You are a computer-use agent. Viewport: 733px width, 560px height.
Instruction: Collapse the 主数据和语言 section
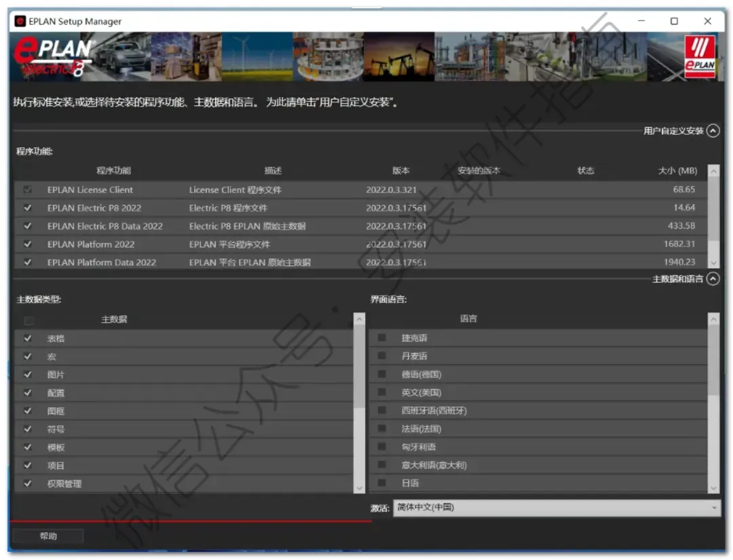tap(713, 278)
